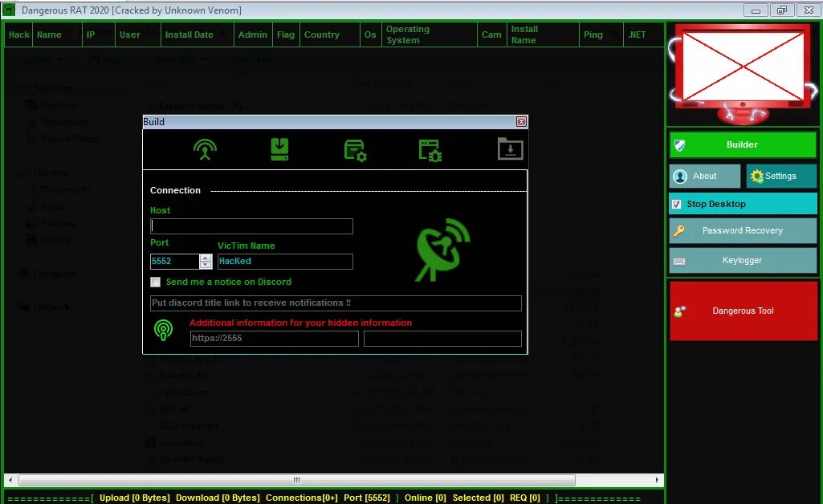Click the VicTim Name field with HacKed
This screenshot has width=823, height=504.
tap(285, 261)
